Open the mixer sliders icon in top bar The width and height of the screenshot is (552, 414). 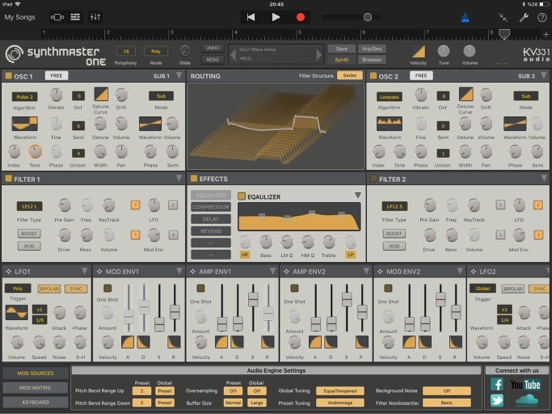point(95,17)
